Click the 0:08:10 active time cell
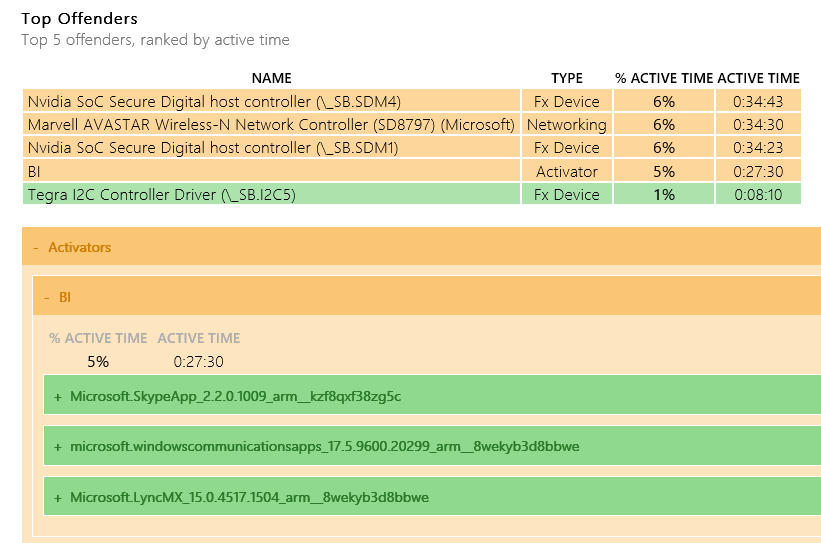 758,194
